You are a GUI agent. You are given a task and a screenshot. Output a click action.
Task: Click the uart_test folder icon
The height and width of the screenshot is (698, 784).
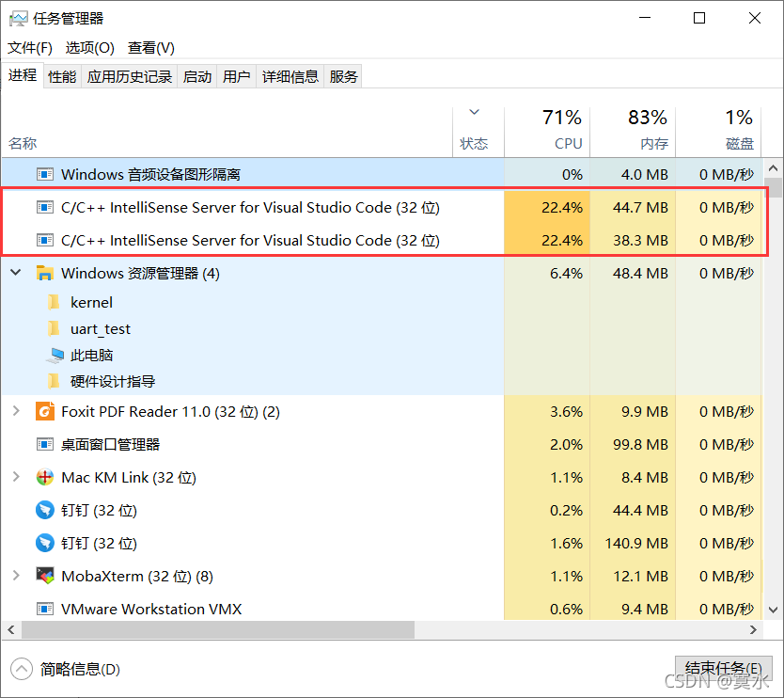(x=54, y=328)
